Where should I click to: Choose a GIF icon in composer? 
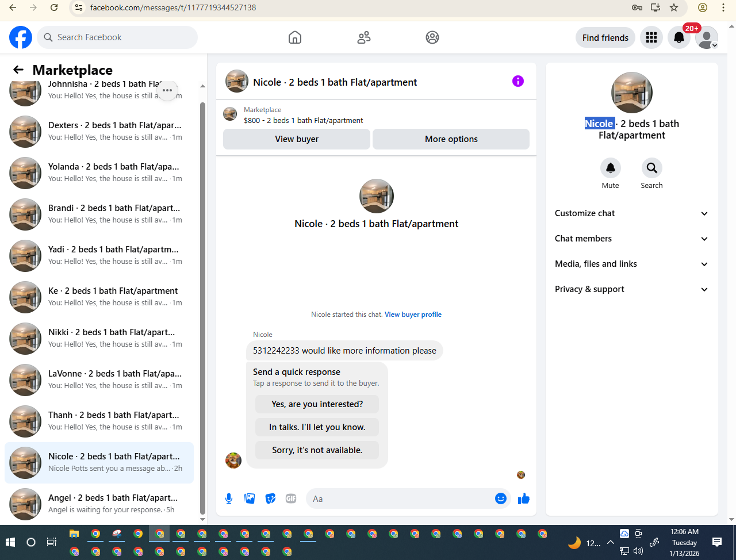pos(291,498)
